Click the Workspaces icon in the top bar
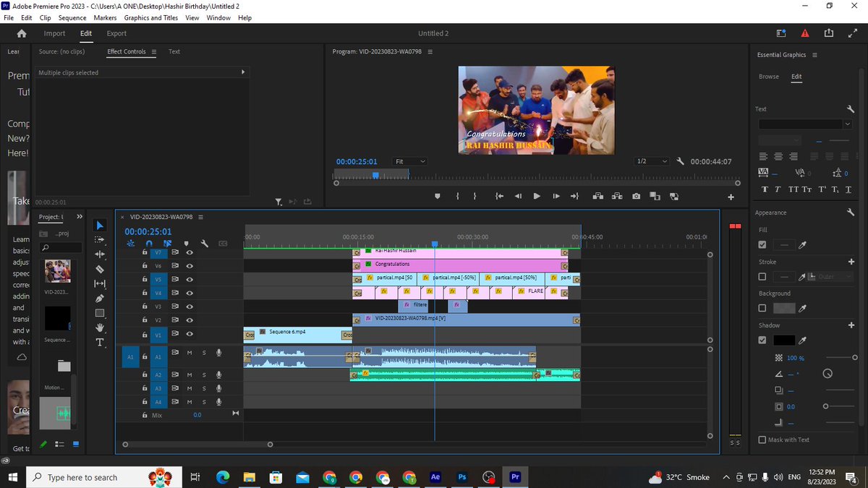 (x=781, y=33)
